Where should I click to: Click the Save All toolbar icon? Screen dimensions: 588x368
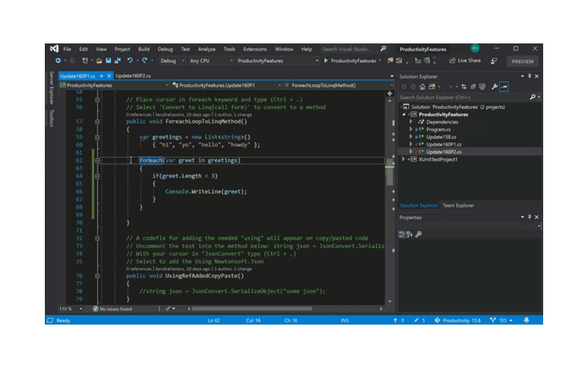[x=117, y=61]
